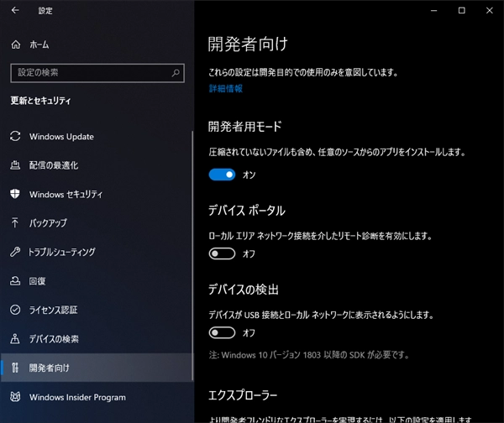
Task: Select バックアップ in sidebar
Action: (x=97, y=223)
